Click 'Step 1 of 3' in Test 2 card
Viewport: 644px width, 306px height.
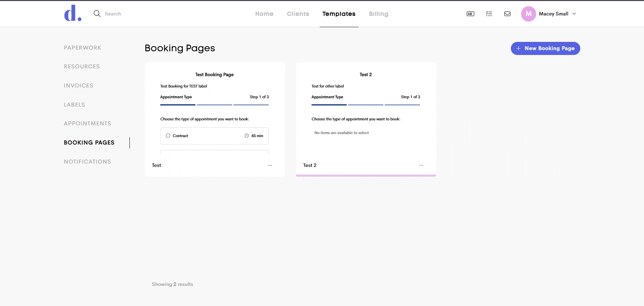411,97
